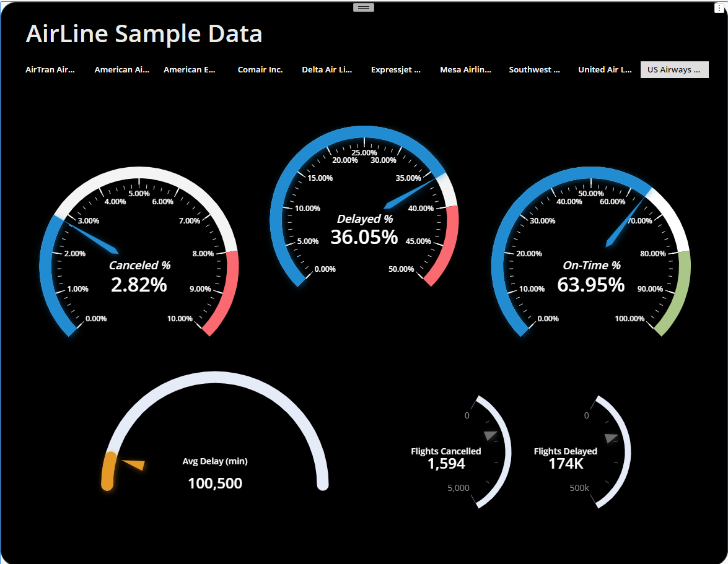This screenshot has width=728, height=564.
Task: Enable the Mesa Airlines filter
Action: tap(465, 69)
